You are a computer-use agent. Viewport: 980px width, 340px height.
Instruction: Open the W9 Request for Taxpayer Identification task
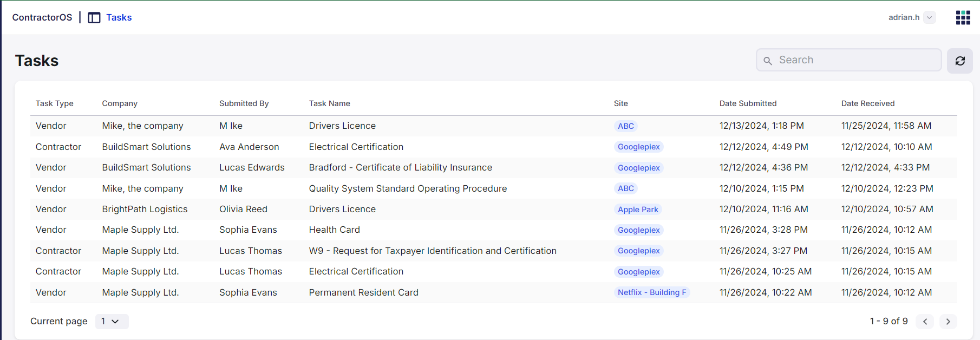coord(432,251)
